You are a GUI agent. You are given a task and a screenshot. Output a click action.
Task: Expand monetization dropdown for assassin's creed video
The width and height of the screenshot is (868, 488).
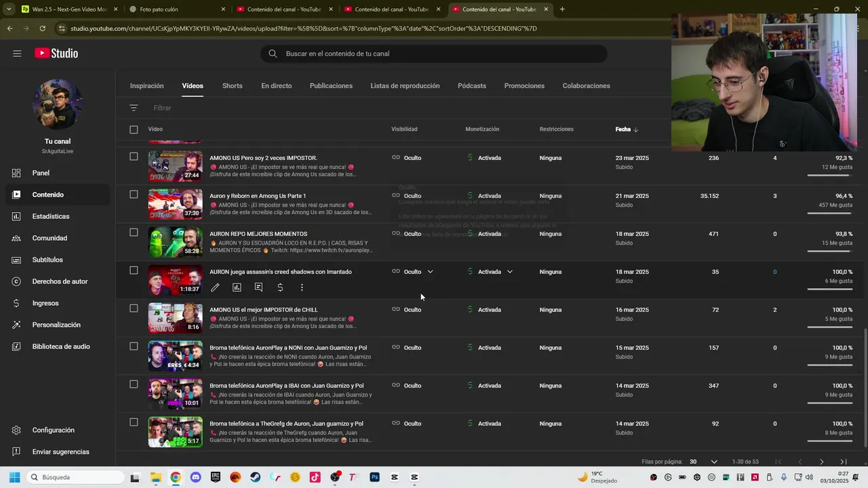[510, 272]
